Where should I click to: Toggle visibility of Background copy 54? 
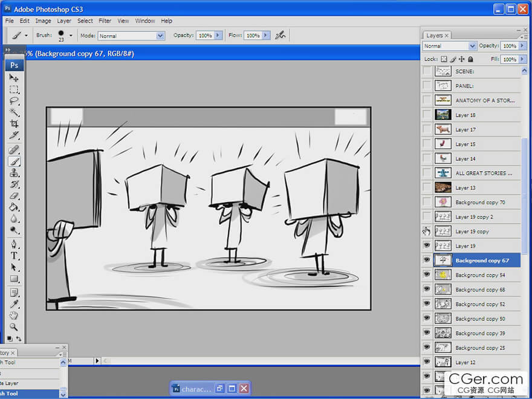click(427, 275)
